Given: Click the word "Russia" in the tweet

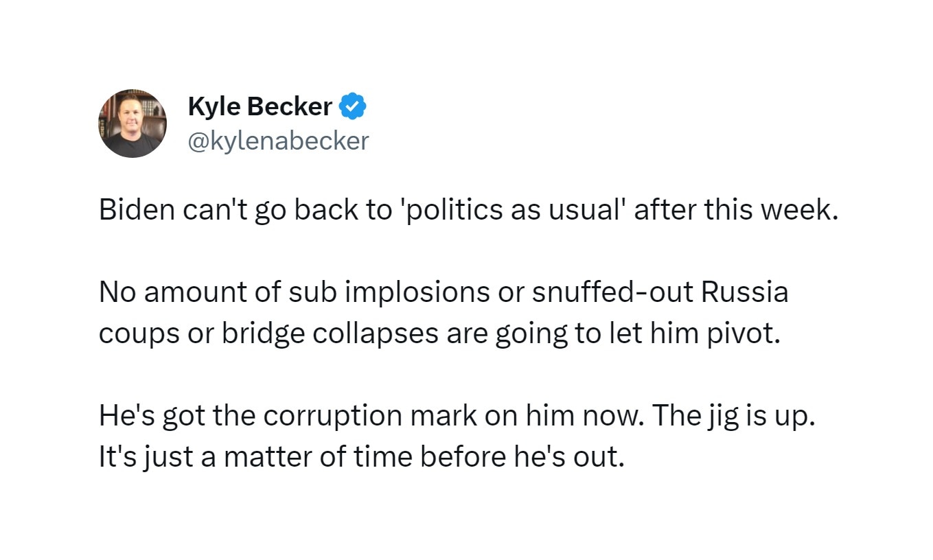Looking at the screenshot, I should coord(745,292).
